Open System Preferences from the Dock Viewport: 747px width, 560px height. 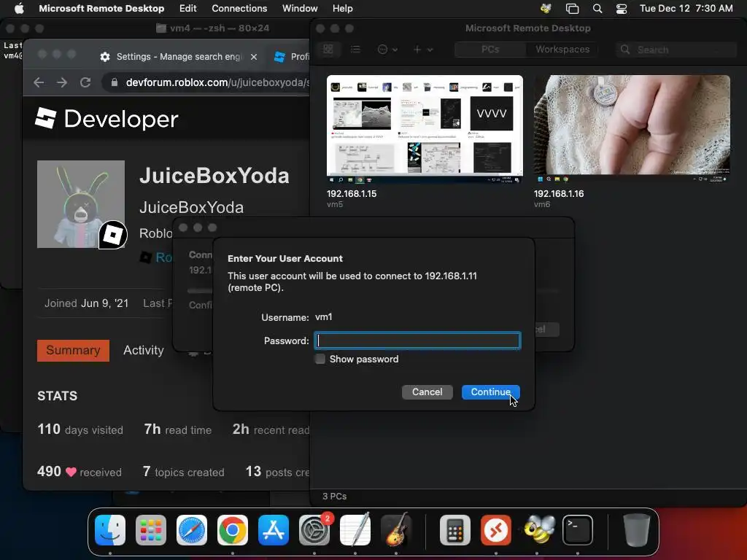314,530
